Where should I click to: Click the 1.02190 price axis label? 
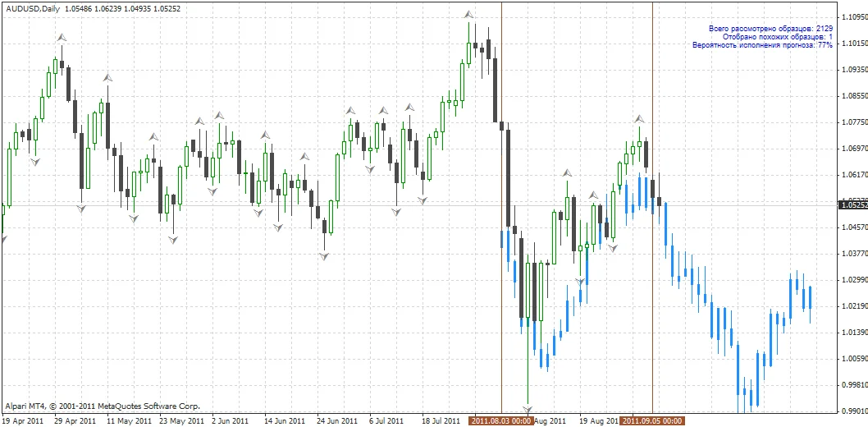point(854,306)
